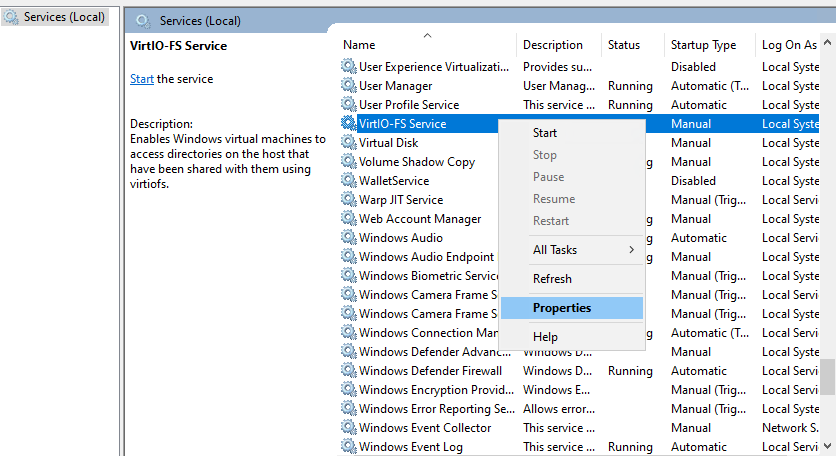Click the Services (Local) tree node icon

(11, 17)
